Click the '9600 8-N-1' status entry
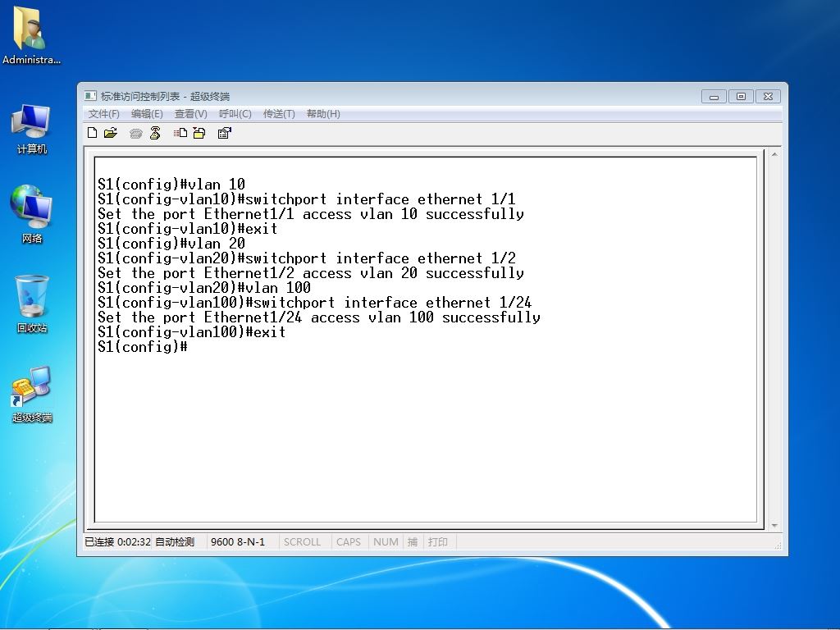Image resolution: width=840 pixels, height=630 pixels. 237,541
